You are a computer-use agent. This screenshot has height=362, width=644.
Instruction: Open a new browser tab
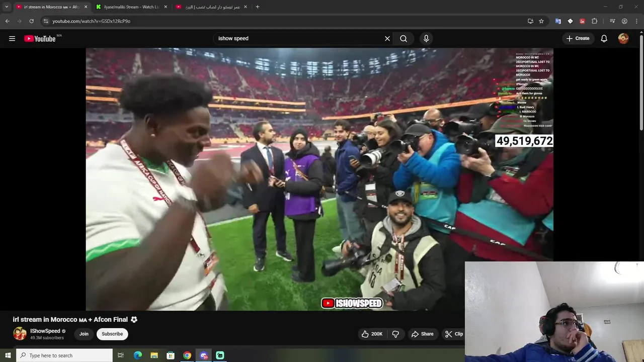tap(258, 7)
